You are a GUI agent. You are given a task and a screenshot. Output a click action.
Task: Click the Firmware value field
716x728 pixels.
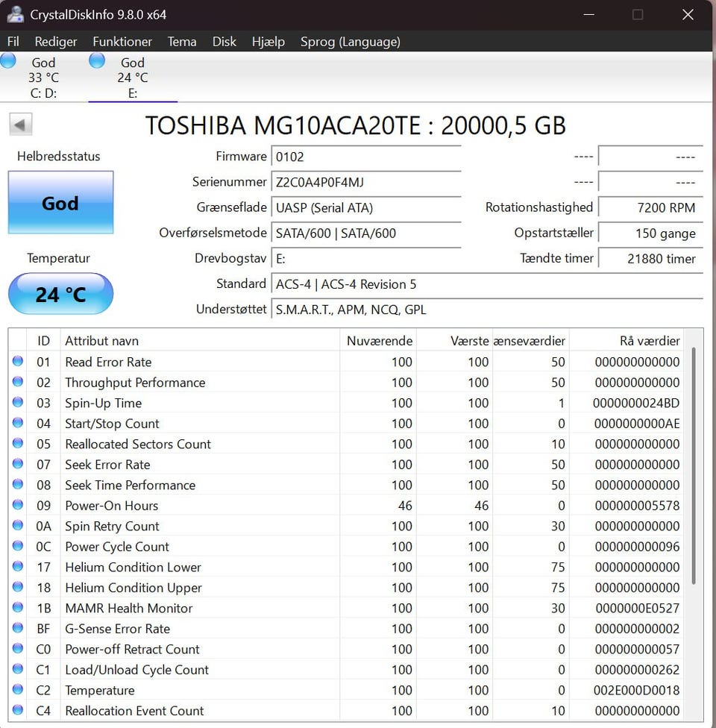365,157
